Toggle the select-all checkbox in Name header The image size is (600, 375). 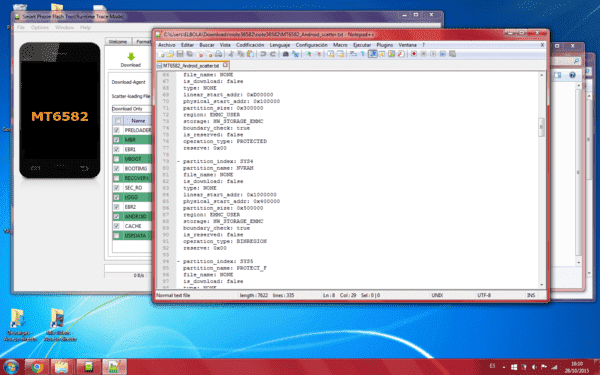click(x=118, y=121)
